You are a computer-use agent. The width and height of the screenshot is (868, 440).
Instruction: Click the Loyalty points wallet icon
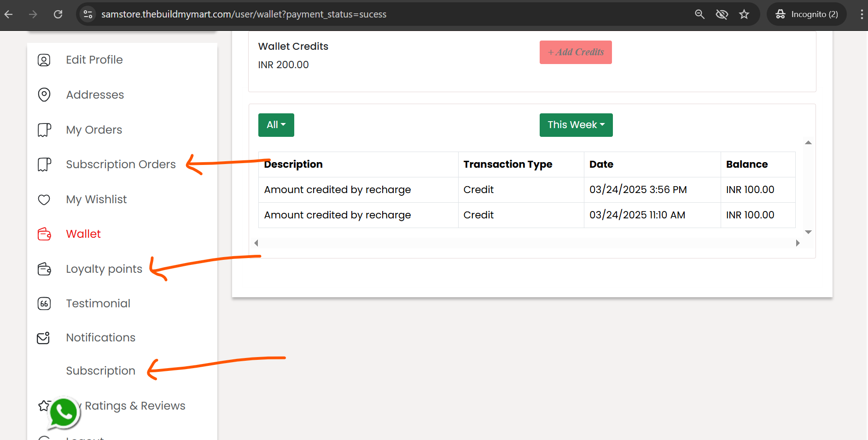tap(44, 269)
